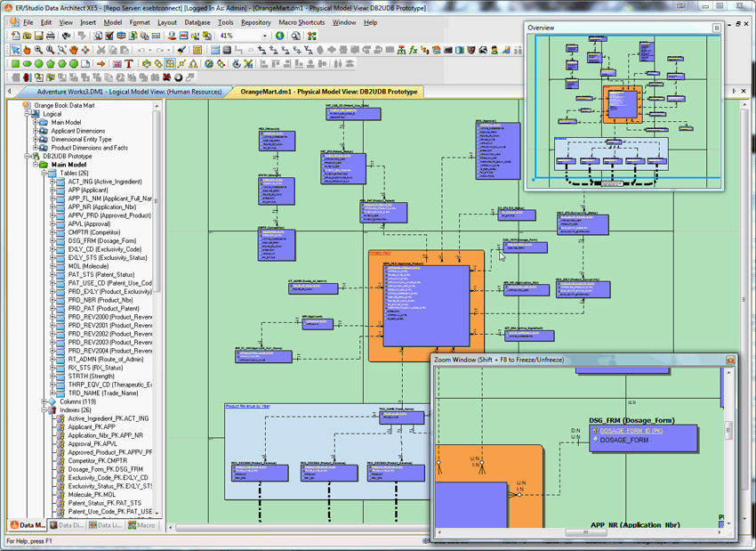Screen dimensions: 756x551
Task: Open the 41% zoom level dropdown
Action: [264, 36]
